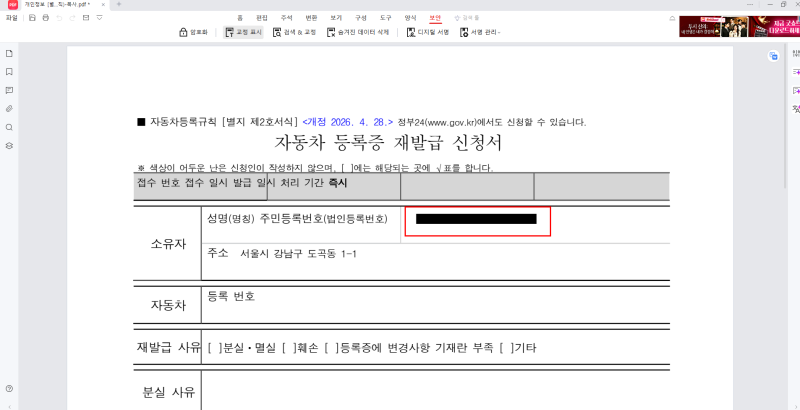Click the help question mark icon
800x410 pixels.
[x=9, y=389]
